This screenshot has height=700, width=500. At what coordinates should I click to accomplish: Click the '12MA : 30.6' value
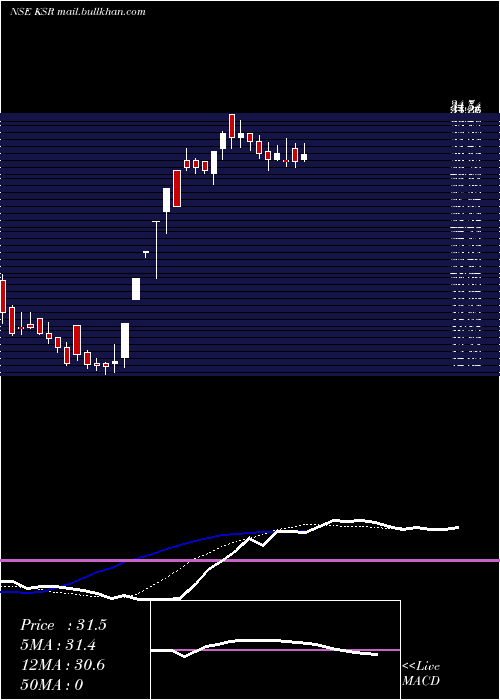tap(63, 665)
